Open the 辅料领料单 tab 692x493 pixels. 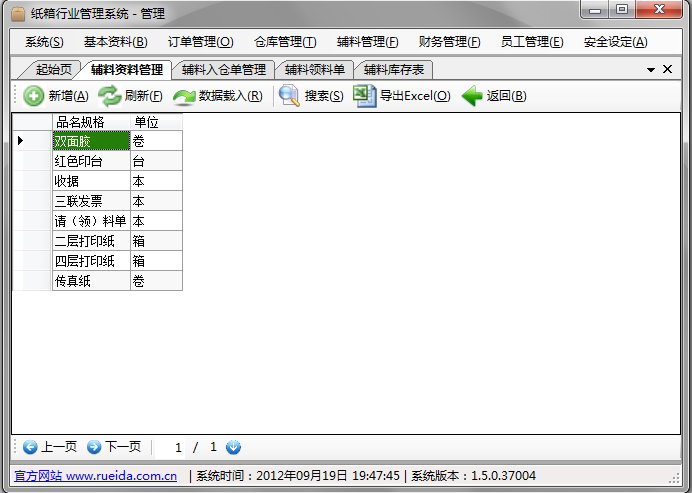pyautogui.click(x=315, y=70)
